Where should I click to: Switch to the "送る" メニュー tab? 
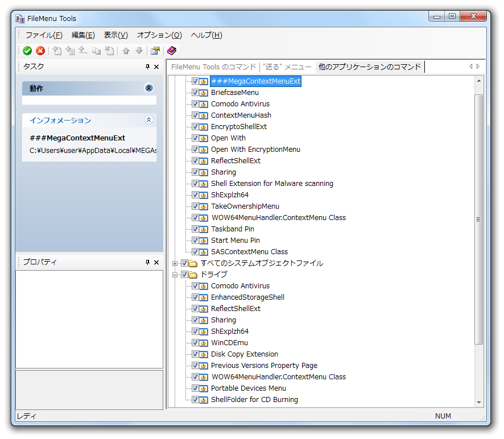[x=287, y=67]
